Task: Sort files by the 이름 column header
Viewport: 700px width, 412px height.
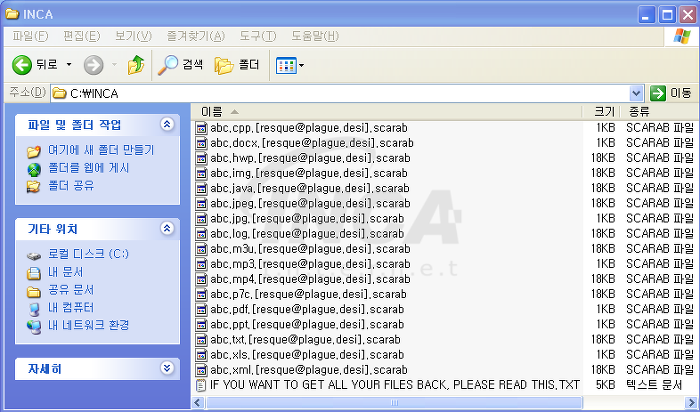Action: point(387,112)
